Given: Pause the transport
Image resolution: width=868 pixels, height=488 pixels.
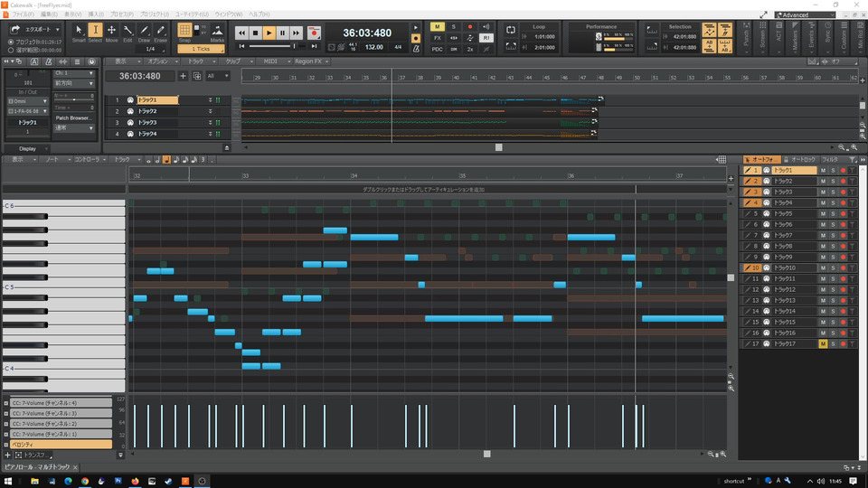Looking at the screenshot, I should pos(282,33).
